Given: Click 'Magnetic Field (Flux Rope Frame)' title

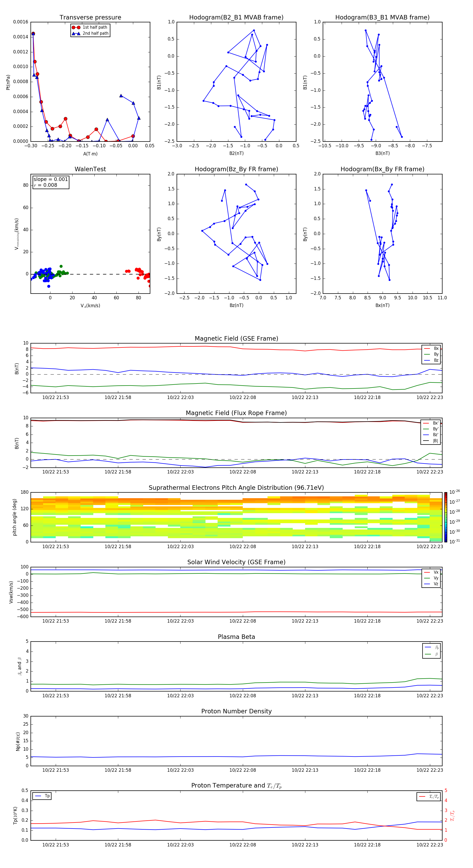Looking at the screenshot, I should click(x=236, y=413).
